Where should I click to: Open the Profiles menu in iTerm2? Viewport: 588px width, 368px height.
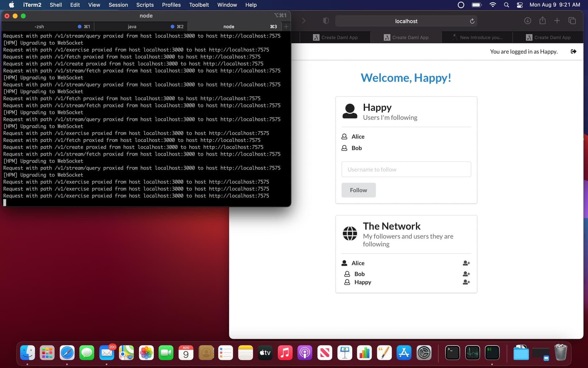coord(171,5)
